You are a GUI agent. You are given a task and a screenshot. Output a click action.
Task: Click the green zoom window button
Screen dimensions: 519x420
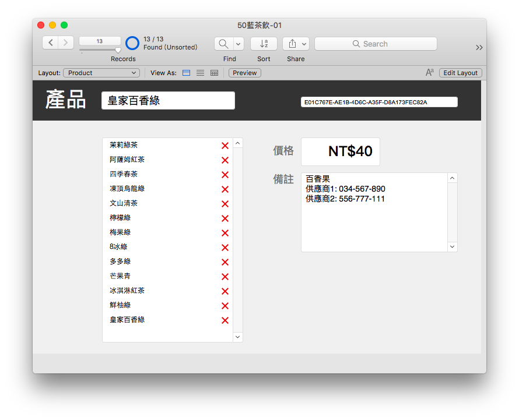tap(64, 25)
